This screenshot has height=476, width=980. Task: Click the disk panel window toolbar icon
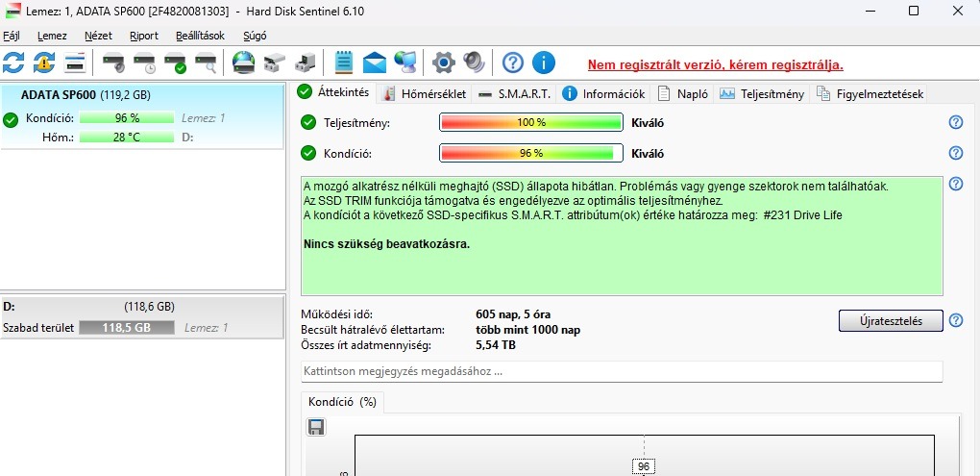tap(75, 63)
